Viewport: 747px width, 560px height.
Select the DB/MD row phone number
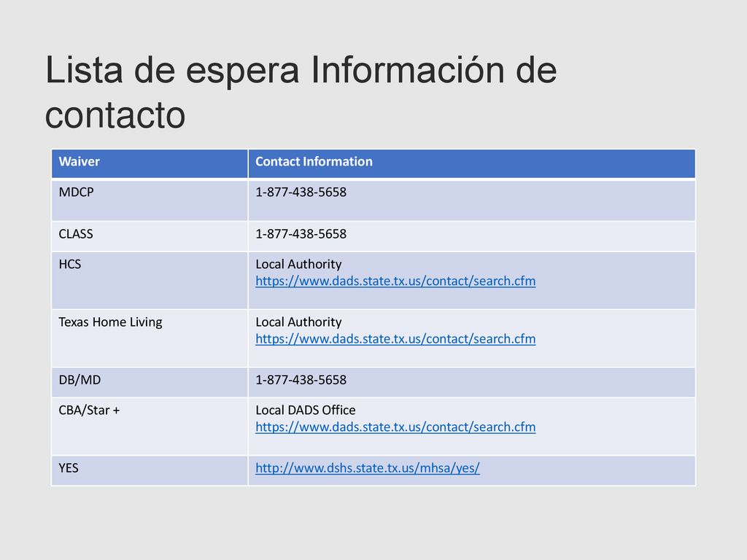tap(301, 380)
